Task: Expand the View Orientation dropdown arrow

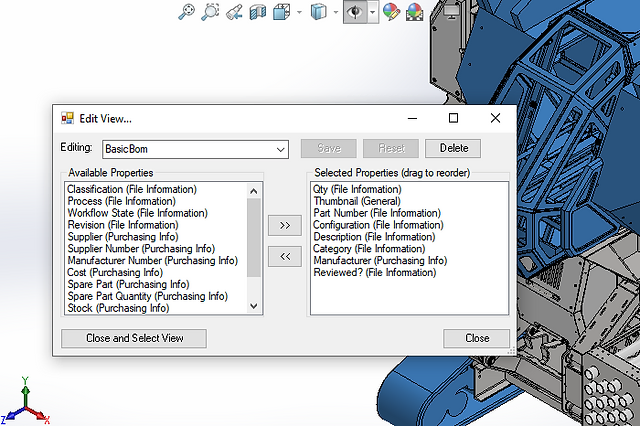Action: point(299,12)
